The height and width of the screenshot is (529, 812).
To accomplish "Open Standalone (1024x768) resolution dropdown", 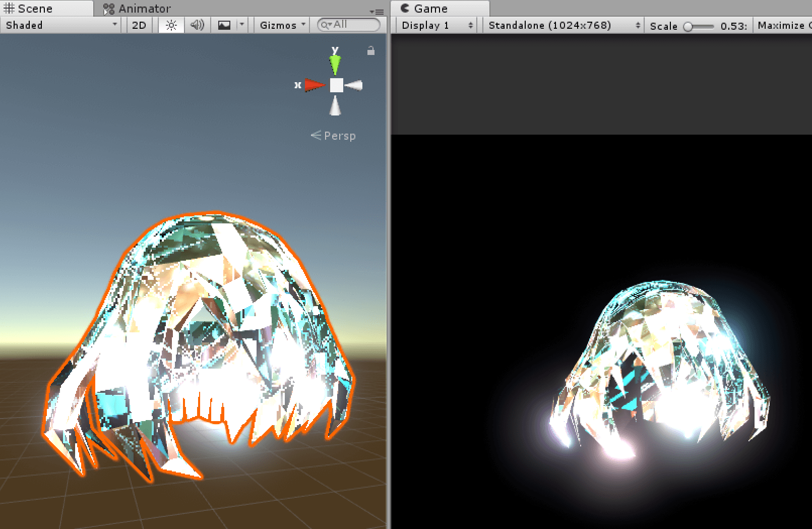I will coord(563,25).
